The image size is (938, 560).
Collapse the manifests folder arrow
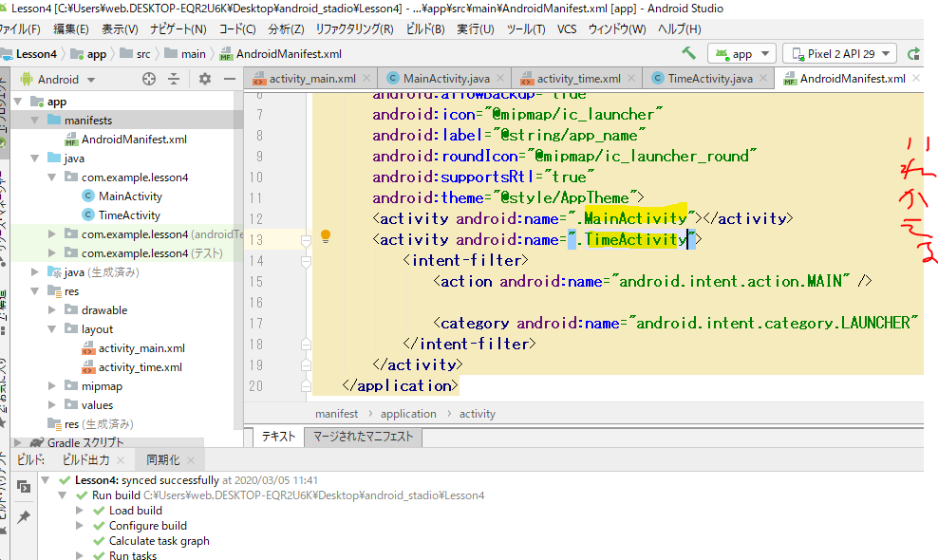pyautogui.click(x=35, y=121)
